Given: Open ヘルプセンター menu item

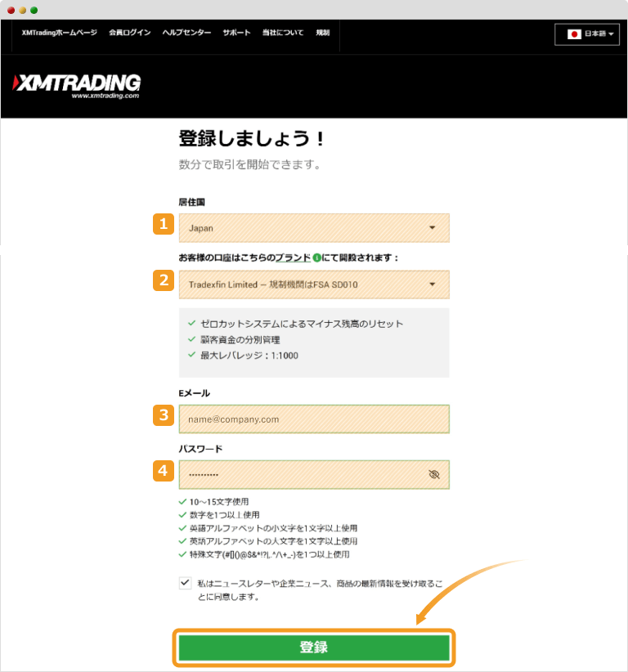Looking at the screenshot, I should coord(186,33).
